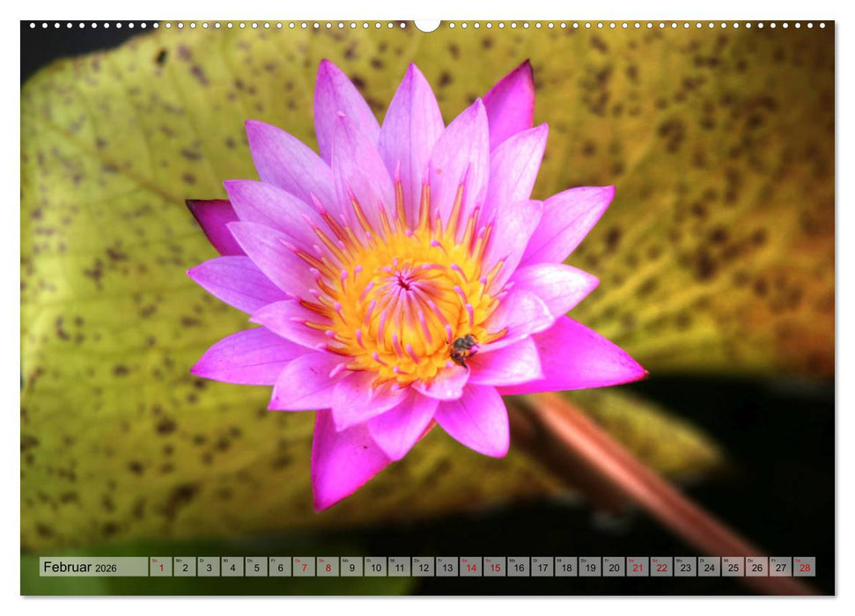Screen dimensions: 855x616
Task: Click date 14 in the calendar row
Action: pos(470,567)
